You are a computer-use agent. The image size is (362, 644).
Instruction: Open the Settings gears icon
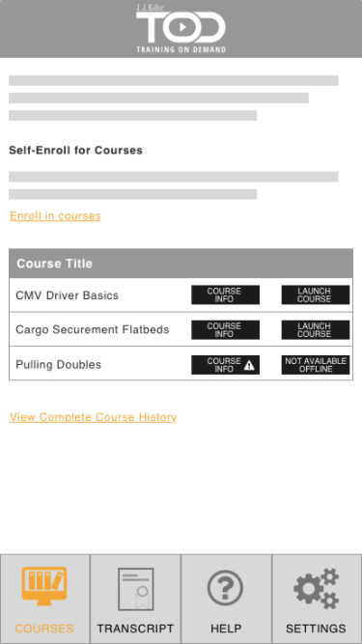click(316, 589)
